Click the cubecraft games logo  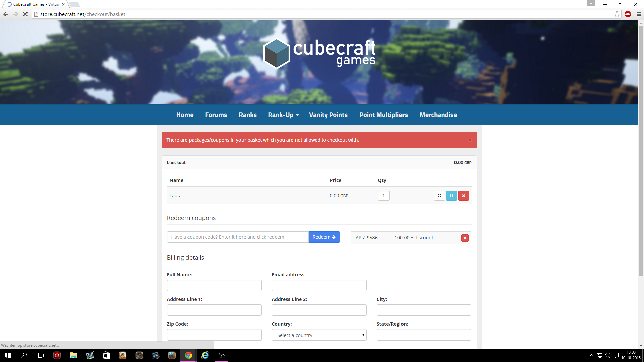click(319, 54)
